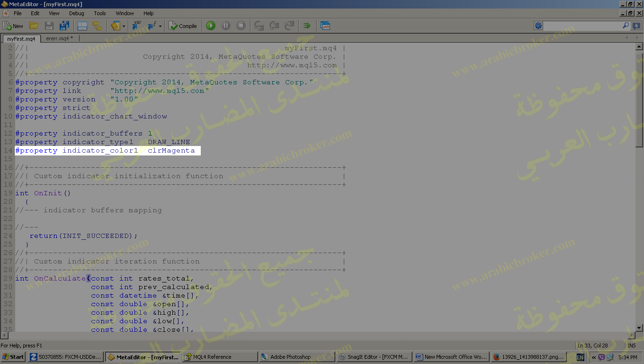Viewport: 644px width, 364px height.
Task: Switch to the MQL4 Reference taskbar window
Action: (220, 357)
